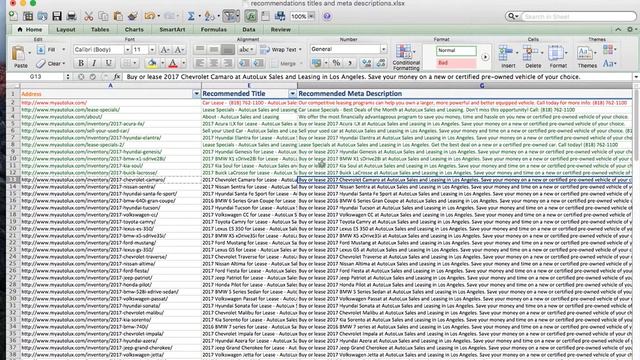The height and width of the screenshot is (360, 640).
Task: Show the Toolbox icon next to fx
Action: (265, 16)
